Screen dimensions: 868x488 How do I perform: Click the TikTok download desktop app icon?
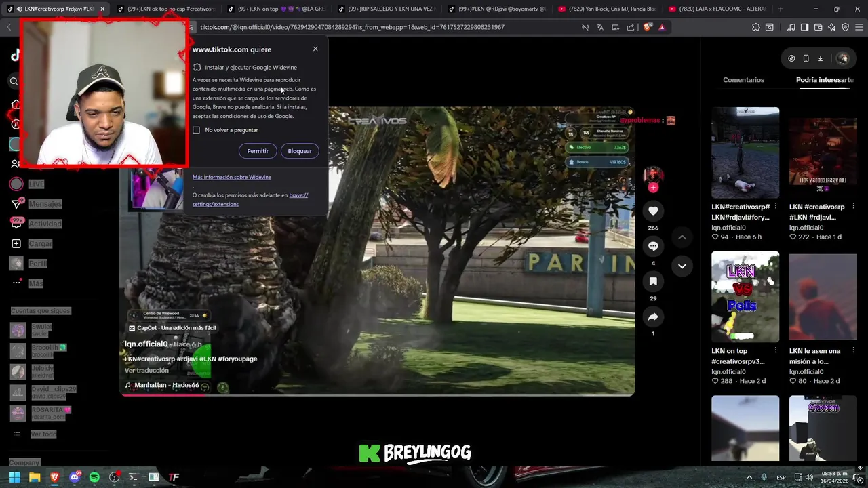pos(821,58)
